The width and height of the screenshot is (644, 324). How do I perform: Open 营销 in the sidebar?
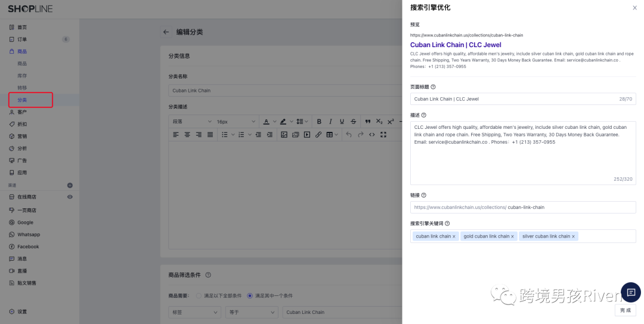click(22, 137)
